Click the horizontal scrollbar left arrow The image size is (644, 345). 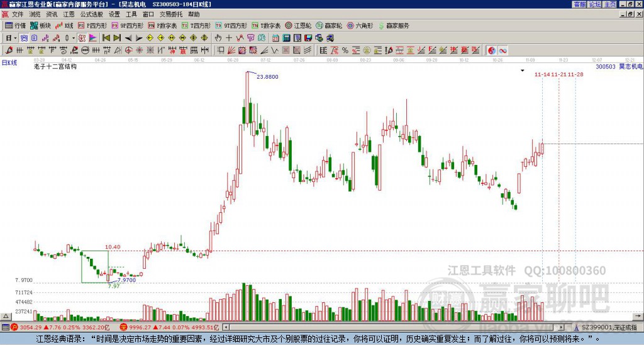pyautogui.click(x=226, y=327)
